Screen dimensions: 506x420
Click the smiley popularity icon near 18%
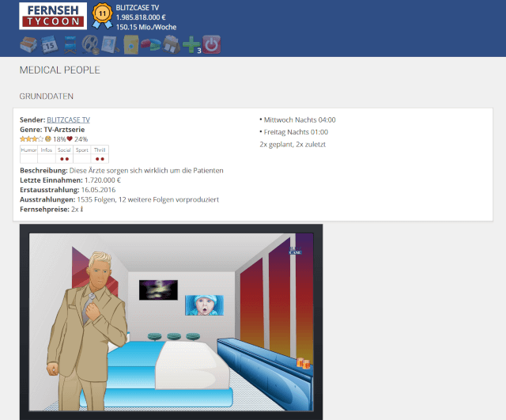pos(48,139)
